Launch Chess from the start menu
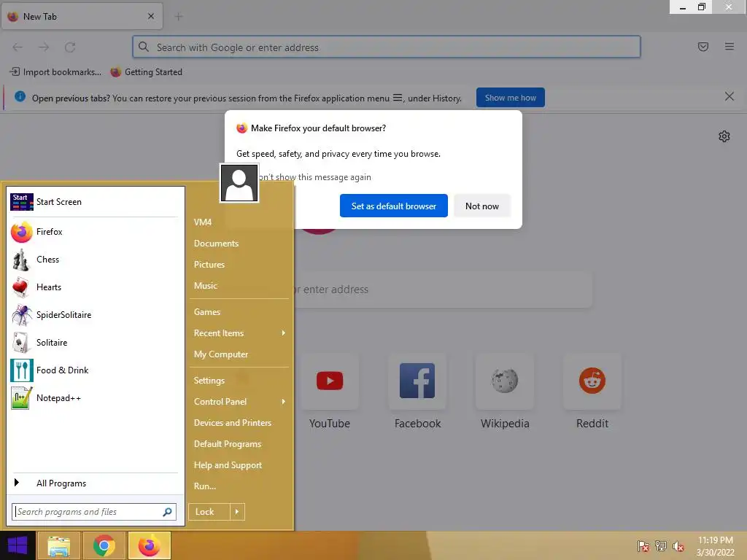The width and height of the screenshot is (747, 560). coord(94,260)
